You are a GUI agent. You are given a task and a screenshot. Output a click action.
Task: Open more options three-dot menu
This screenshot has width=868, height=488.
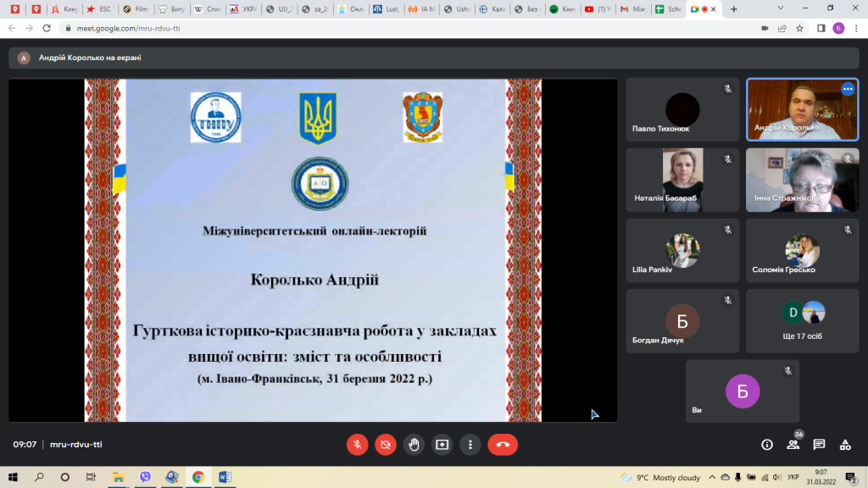coord(470,444)
